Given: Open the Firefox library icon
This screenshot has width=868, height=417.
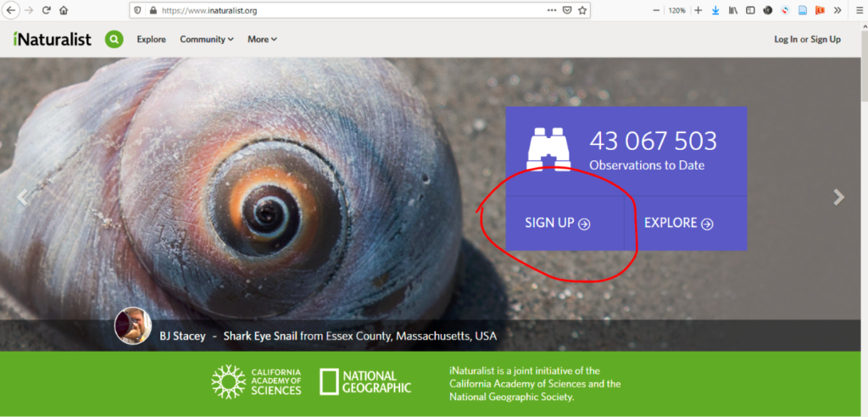Looking at the screenshot, I should point(733,10).
